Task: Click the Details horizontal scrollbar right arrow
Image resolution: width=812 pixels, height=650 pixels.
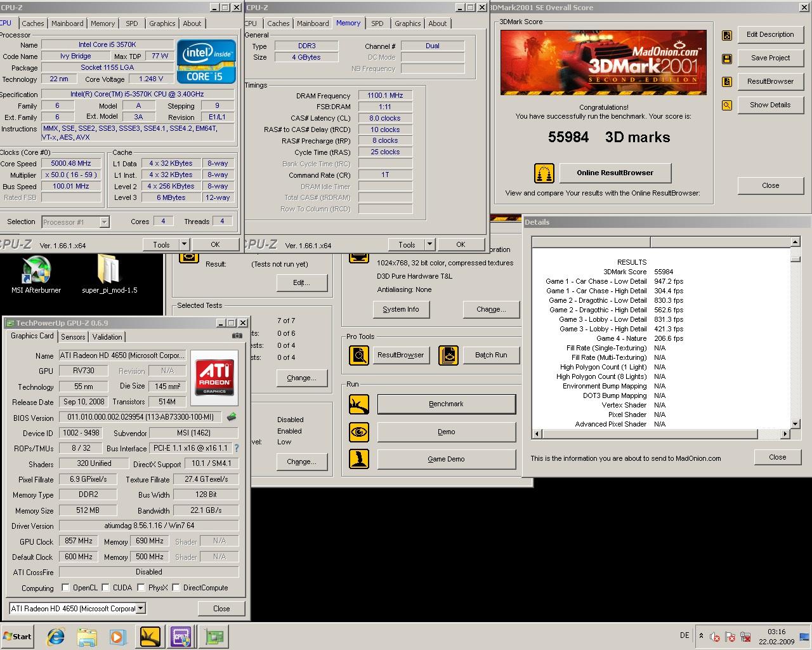Action: tap(785, 434)
